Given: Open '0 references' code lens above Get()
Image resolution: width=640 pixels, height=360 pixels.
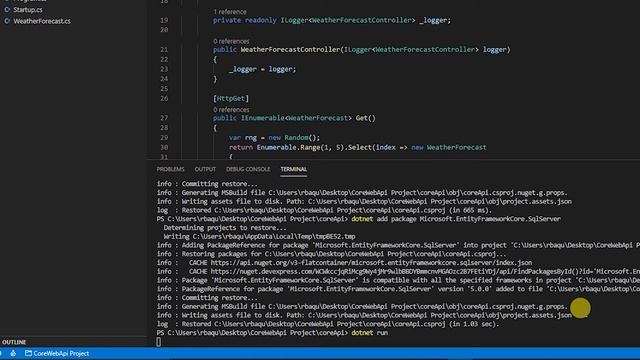Looking at the screenshot, I should click(x=231, y=110).
